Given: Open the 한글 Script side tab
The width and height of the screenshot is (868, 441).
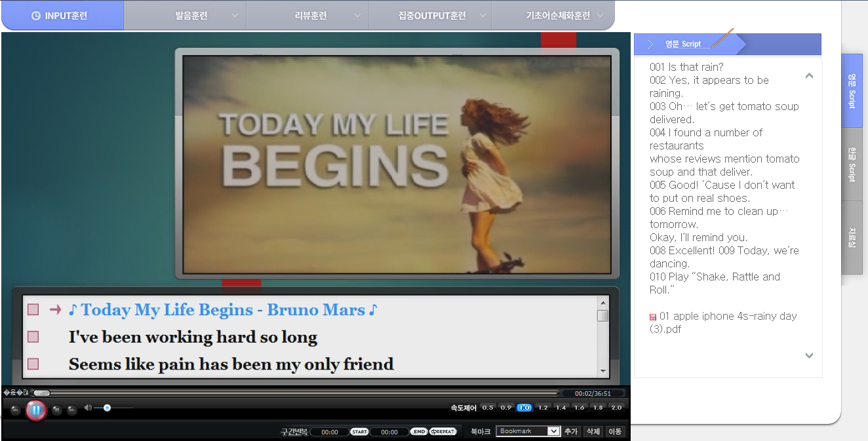Looking at the screenshot, I should tap(852, 164).
